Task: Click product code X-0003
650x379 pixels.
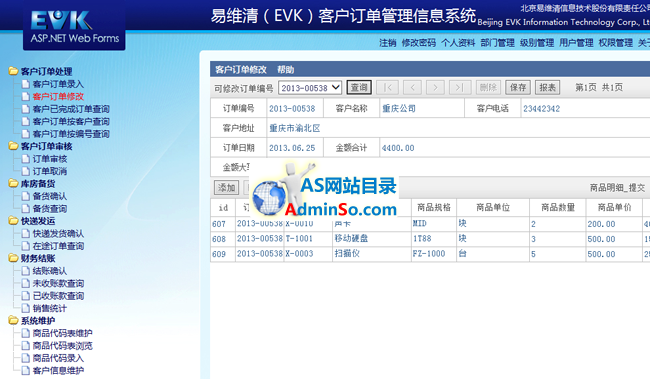Action: 299,254
